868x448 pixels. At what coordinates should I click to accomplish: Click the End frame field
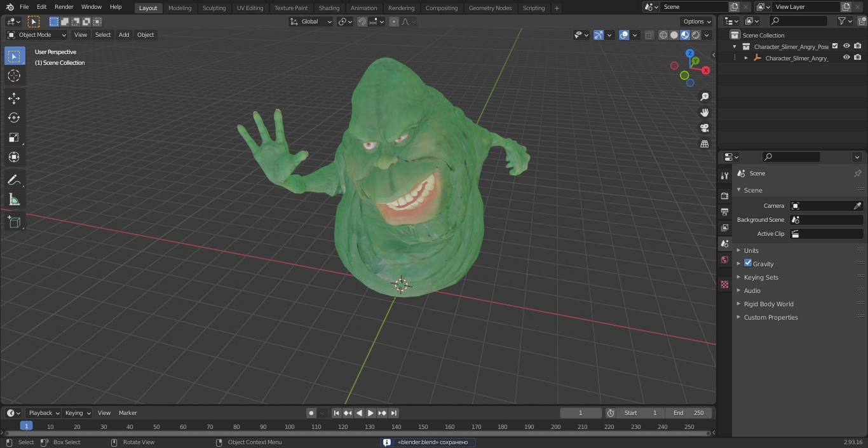tap(689, 413)
